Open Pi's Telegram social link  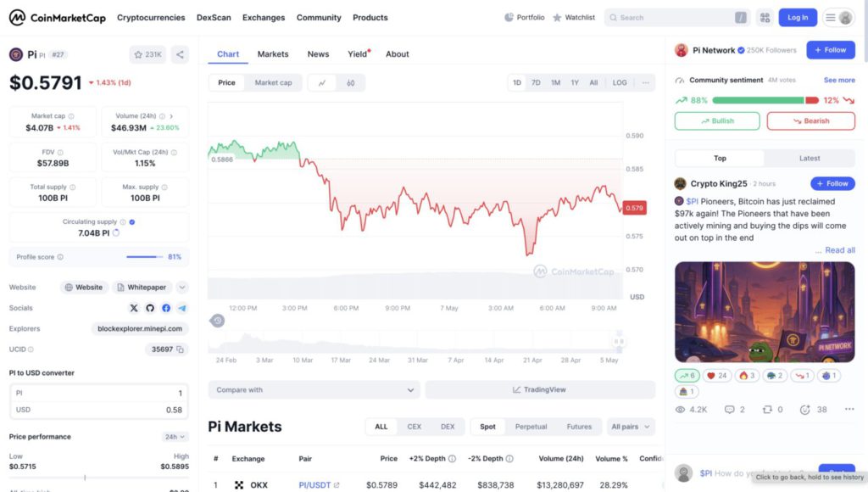pyautogui.click(x=182, y=308)
